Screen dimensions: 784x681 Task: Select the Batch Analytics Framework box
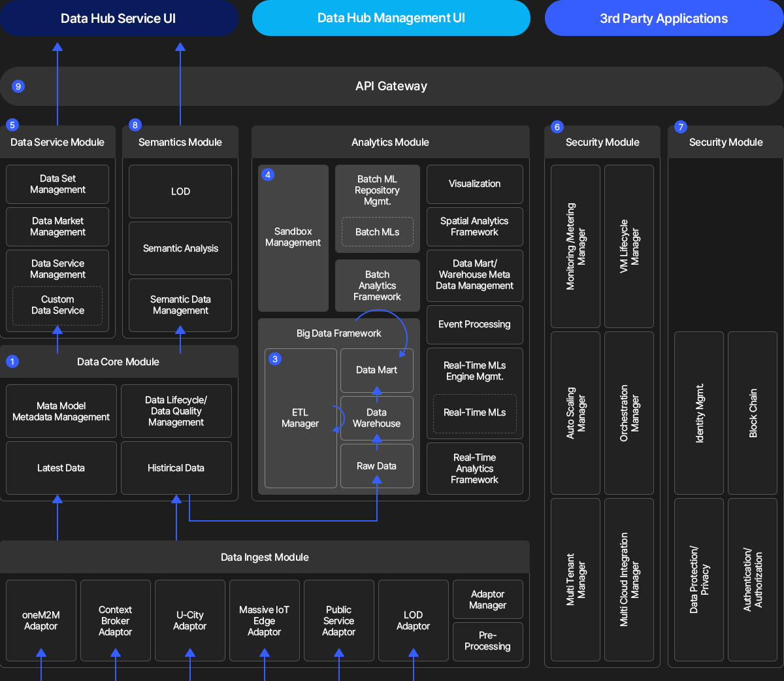[378, 286]
